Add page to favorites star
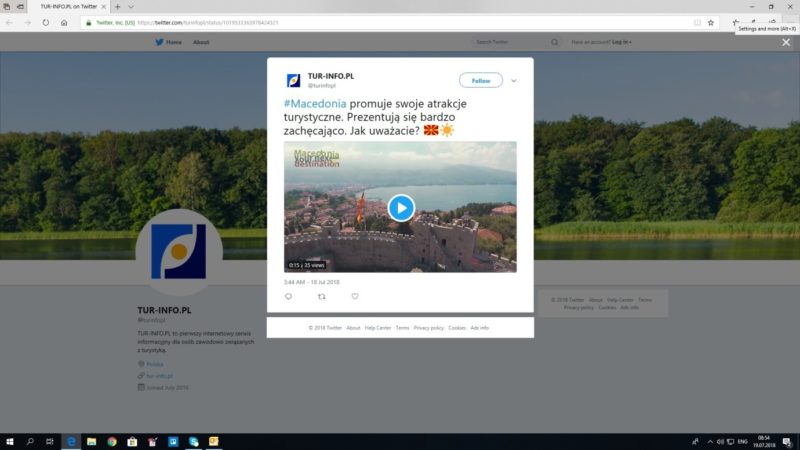 coord(711,22)
